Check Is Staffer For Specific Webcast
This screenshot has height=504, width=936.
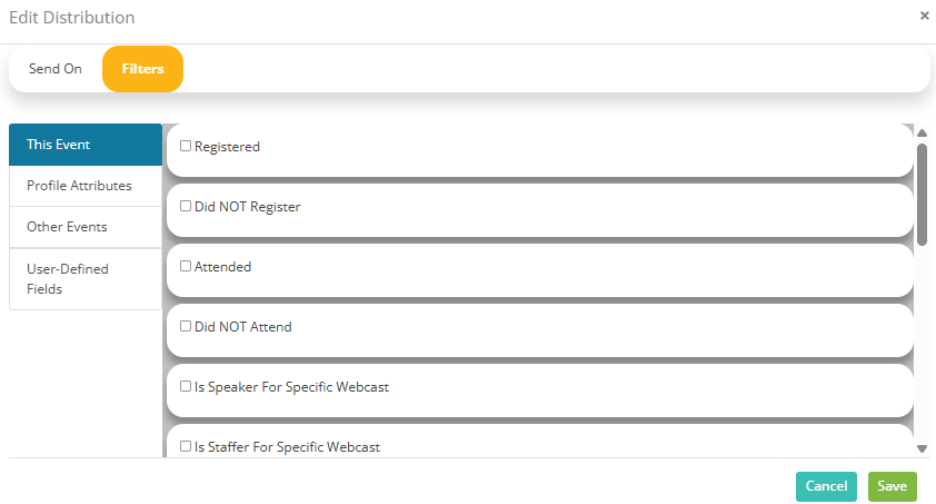(x=186, y=446)
